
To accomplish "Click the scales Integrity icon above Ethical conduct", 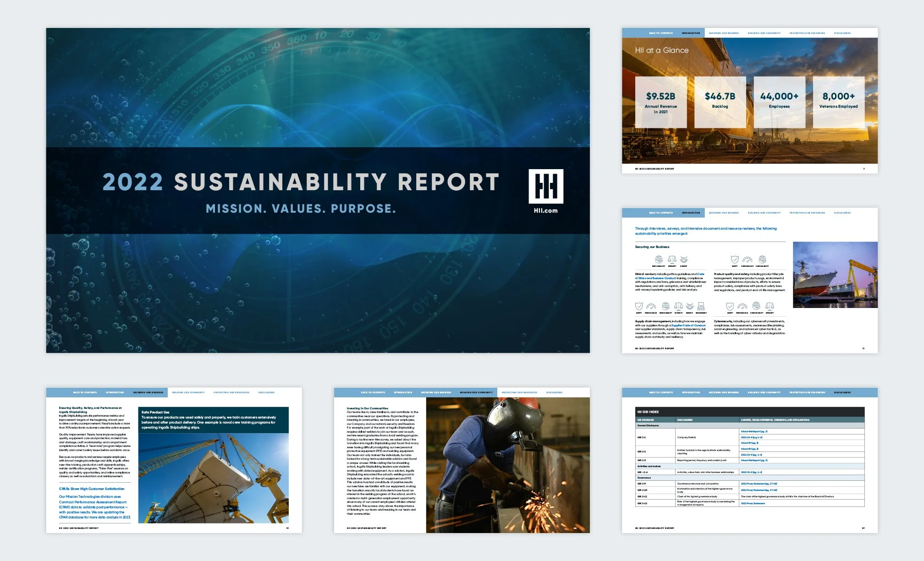I will coord(672,259).
